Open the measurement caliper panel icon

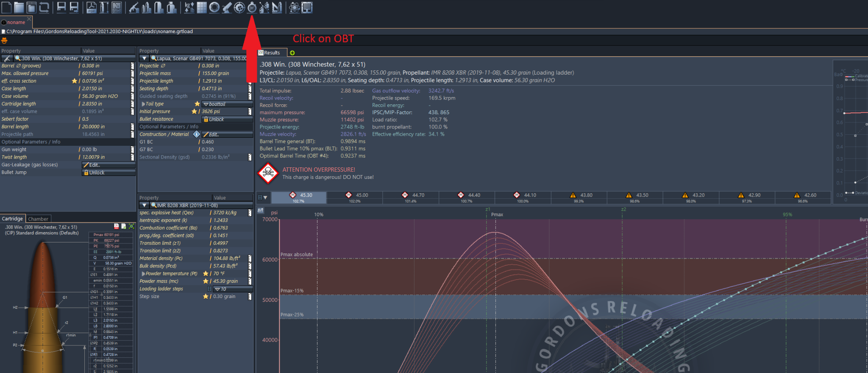click(307, 7)
